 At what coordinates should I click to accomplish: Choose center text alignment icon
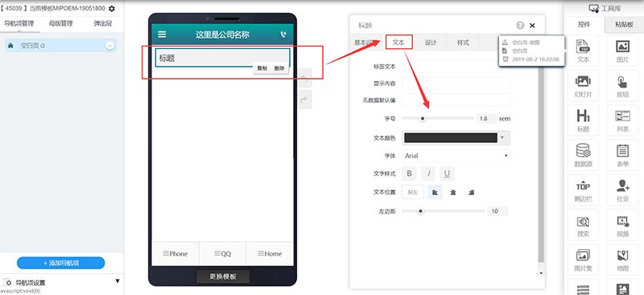coord(453,192)
